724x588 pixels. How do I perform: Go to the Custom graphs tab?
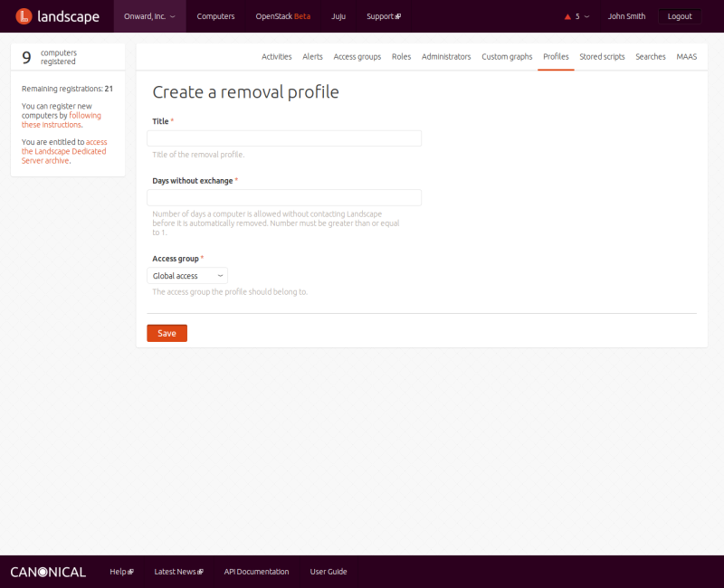coord(507,56)
